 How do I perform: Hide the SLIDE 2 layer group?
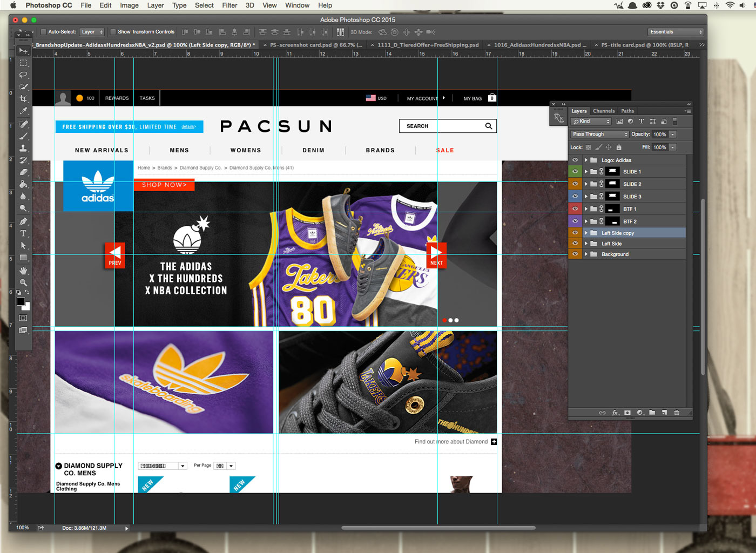[x=575, y=184]
